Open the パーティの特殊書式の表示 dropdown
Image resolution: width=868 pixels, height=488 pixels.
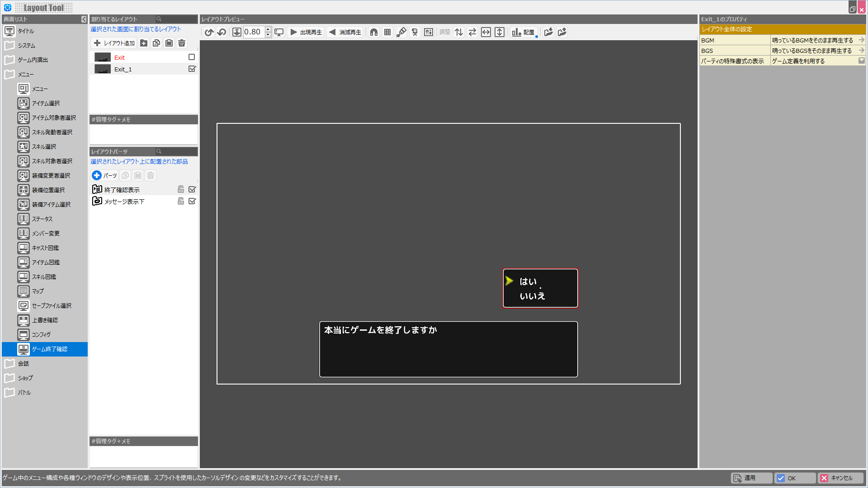[x=861, y=61]
